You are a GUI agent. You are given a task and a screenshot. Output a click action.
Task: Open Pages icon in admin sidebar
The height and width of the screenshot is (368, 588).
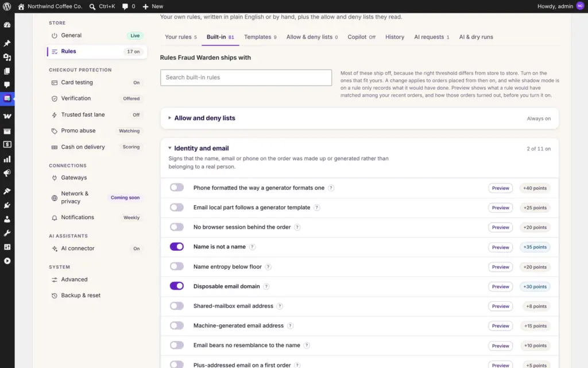pos(7,71)
